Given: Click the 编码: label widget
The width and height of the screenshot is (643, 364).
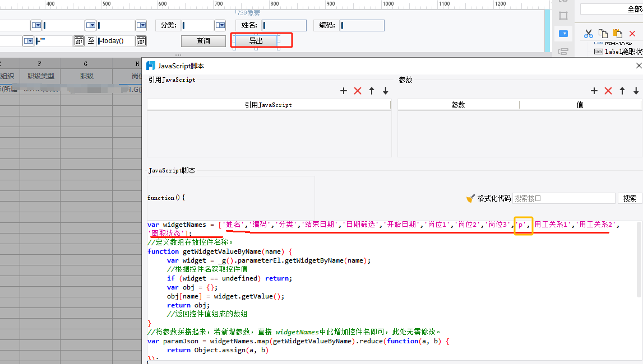Looking at the screenshot, I should pos(327,25).
